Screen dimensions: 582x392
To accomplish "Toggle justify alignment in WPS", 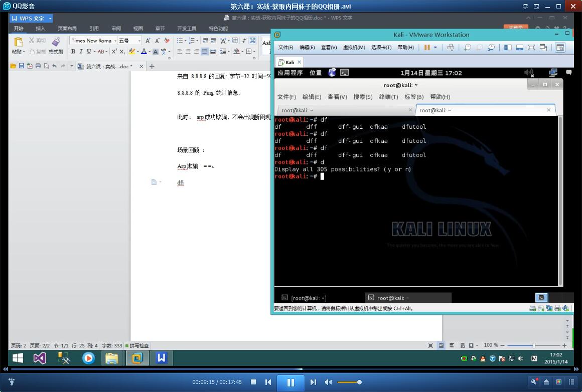I will (205, 52).
